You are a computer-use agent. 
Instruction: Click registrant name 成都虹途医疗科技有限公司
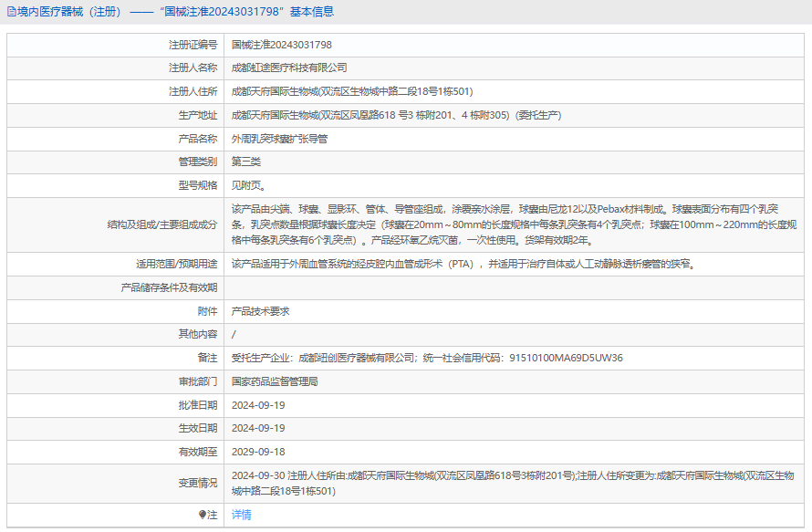click(289, 68)
